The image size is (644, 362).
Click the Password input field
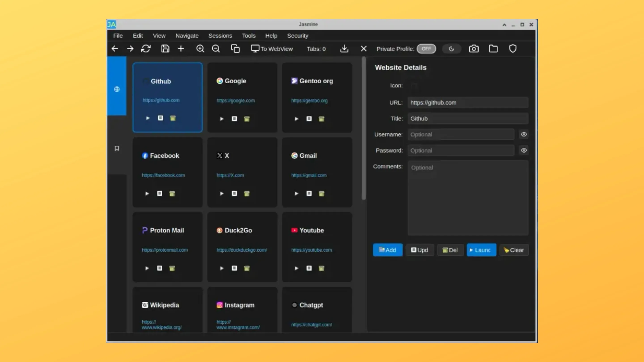461,150
